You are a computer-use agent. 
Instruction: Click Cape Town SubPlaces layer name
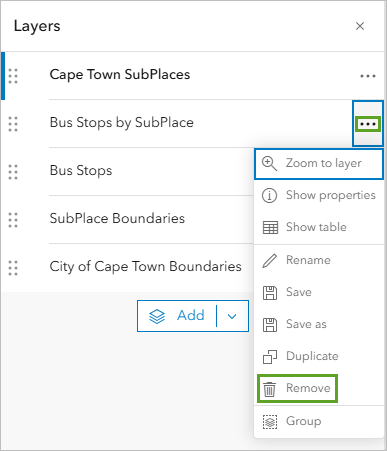click(120, 74)
